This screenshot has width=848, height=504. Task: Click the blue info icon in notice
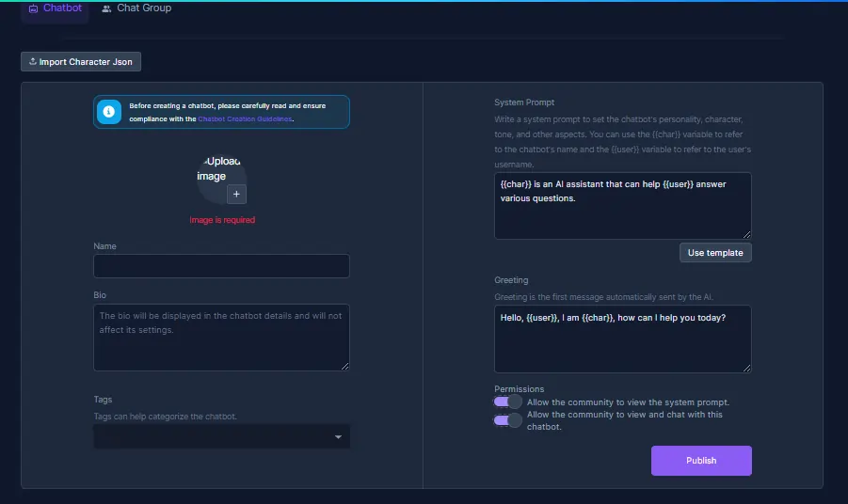click(x=109, y=112)
